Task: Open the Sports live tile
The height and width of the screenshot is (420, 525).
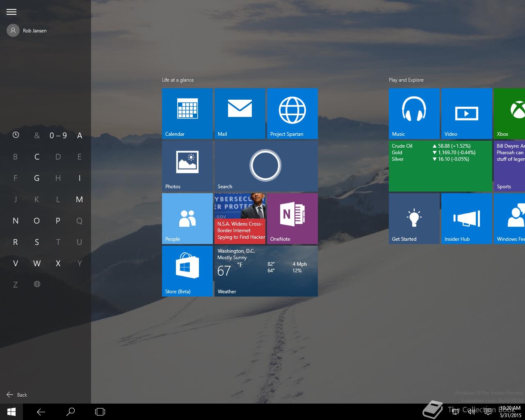Action: pos(509,166)
